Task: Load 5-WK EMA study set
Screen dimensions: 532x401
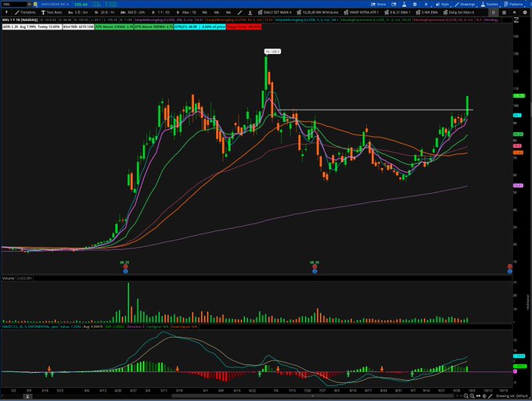Action: (427, 13)
